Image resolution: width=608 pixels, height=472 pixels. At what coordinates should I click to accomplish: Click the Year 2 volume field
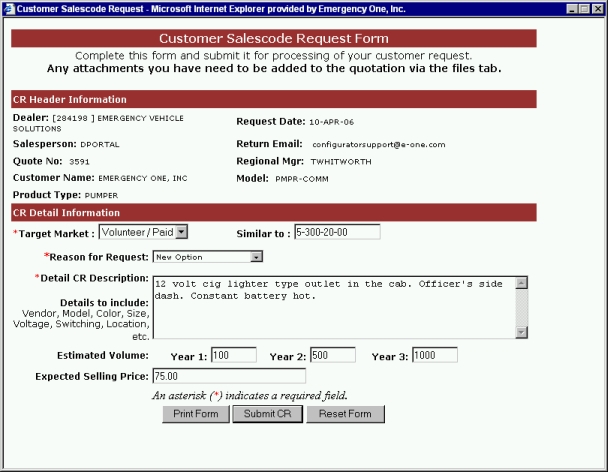pyautogui.click(x=333, y=355)
